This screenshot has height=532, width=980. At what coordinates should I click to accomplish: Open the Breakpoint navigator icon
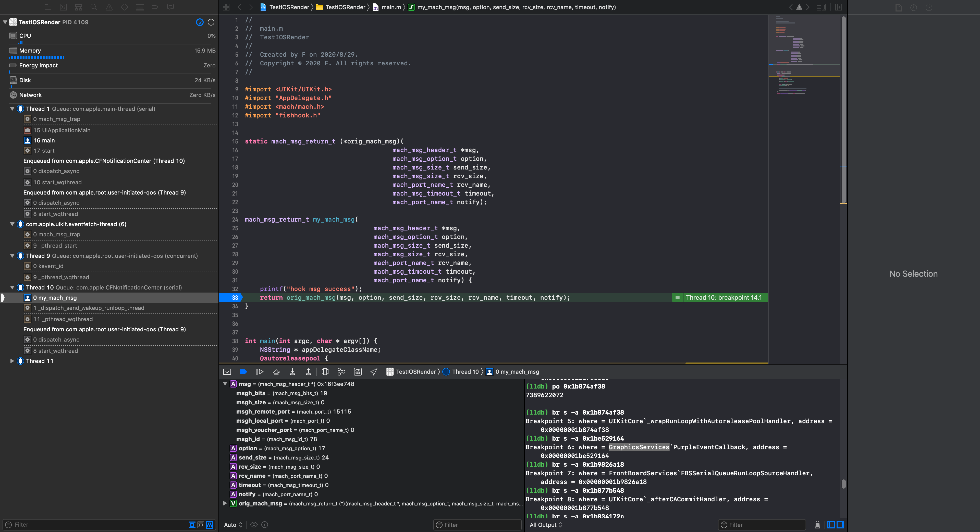pyautogui.click(x=155, y=7)
